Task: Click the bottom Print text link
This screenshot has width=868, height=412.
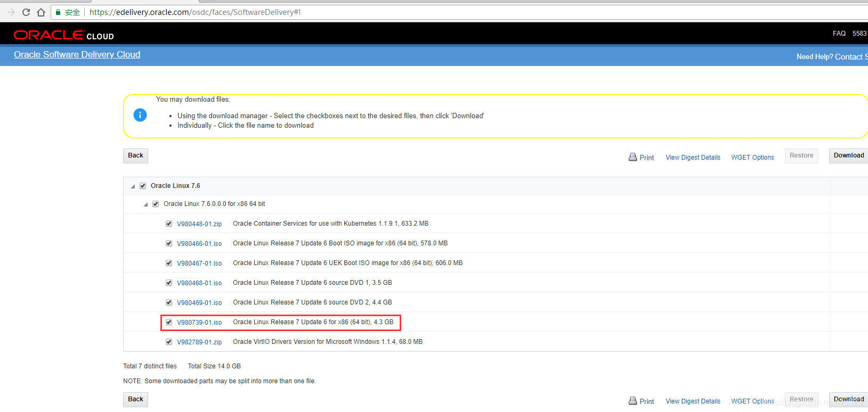Action: pyautogui.click(x=647, y=401)
